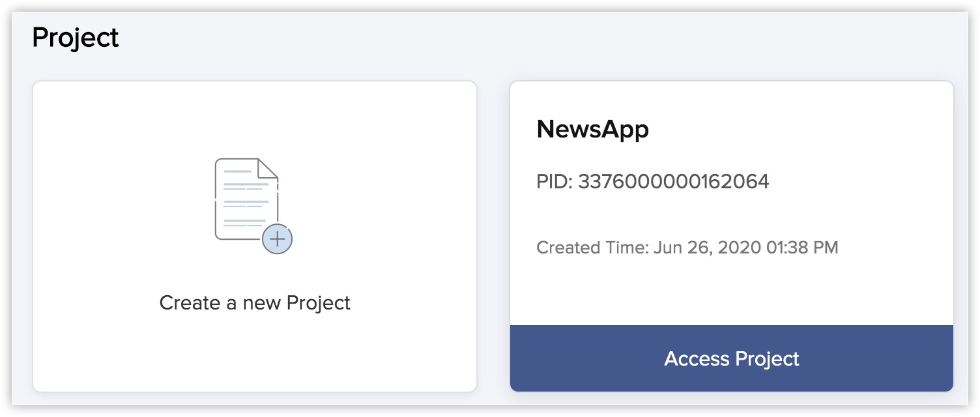The height and width of the screenshot is (417, 980).
Task: Click the Jun 26, 2020 creation date
Action: pos(707,248)
